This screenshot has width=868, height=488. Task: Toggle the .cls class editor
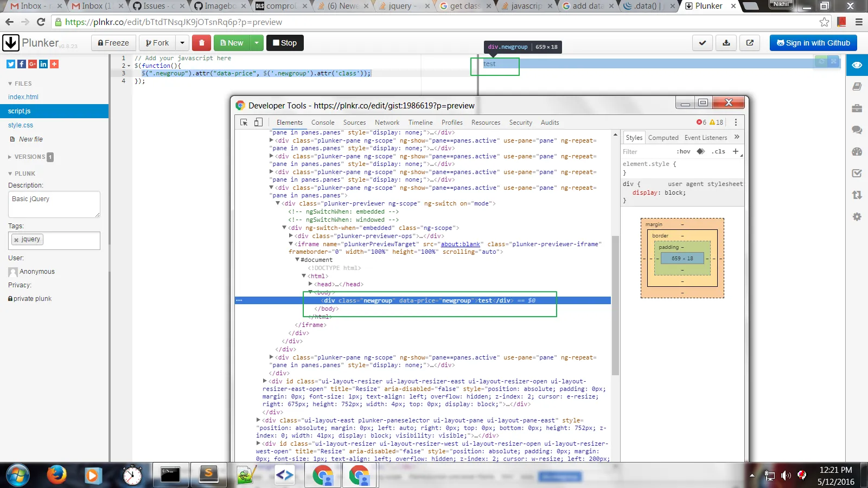[718, 151]
